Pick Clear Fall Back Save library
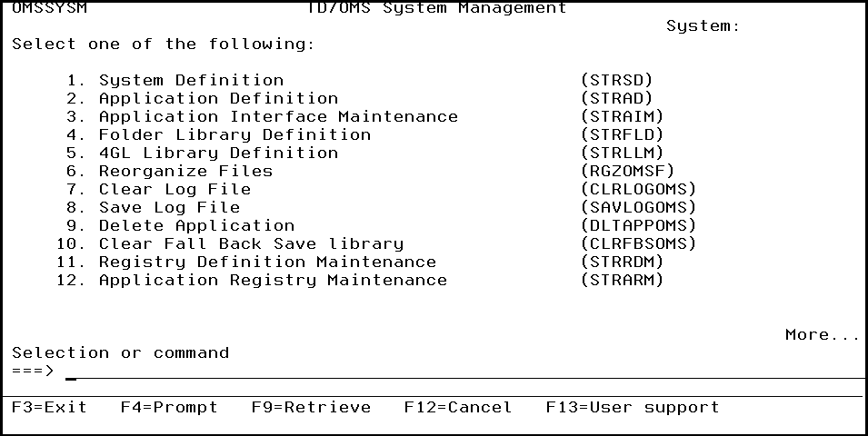The width and height of the screenshot is (868, 436). [x=251, y=243]
